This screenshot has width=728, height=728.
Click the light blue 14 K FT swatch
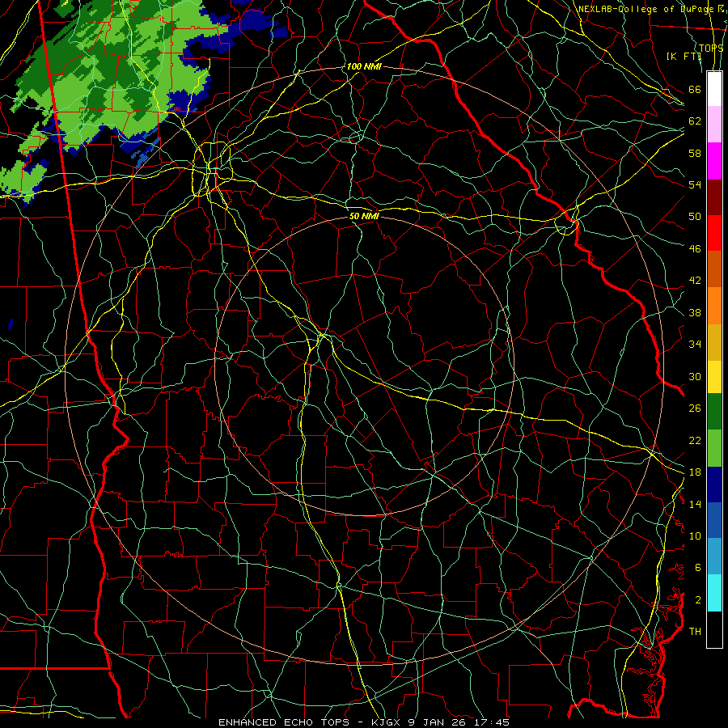pyautogui.click(x=714, y=557)
